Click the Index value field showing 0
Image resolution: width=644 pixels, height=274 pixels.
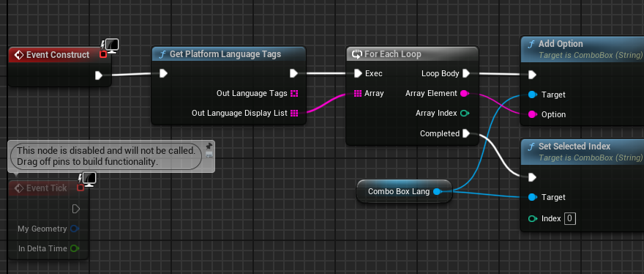tap(569, 218)
